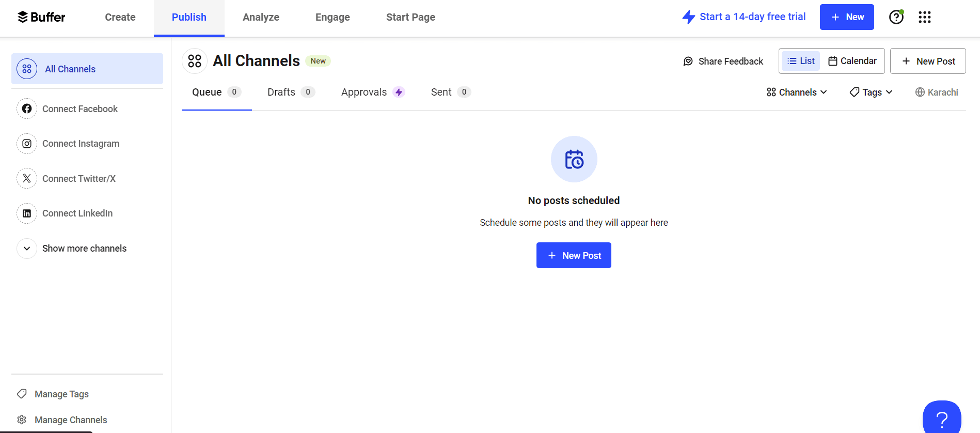This screenshot has height=433, width=980.
Task: Open the help question mark icon in header
Action: (x=896, y=17)
